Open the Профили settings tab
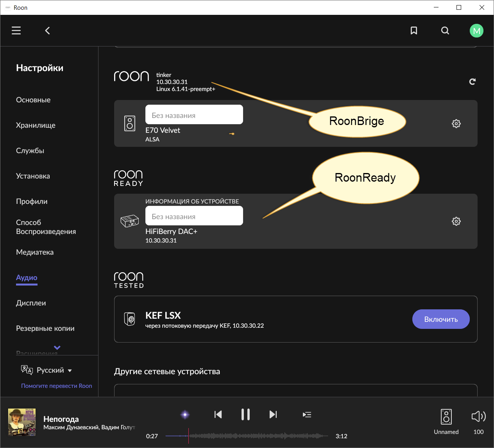This screenshot has height=448, width=494. click(32, 202)
